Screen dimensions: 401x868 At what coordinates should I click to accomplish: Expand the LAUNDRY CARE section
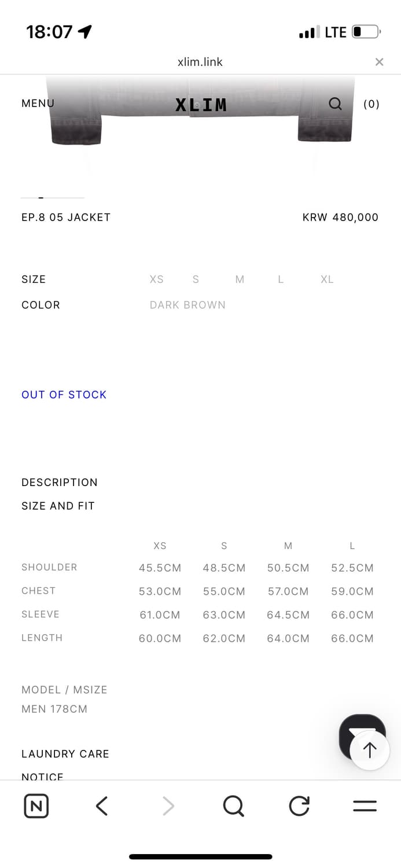(65, 754)
